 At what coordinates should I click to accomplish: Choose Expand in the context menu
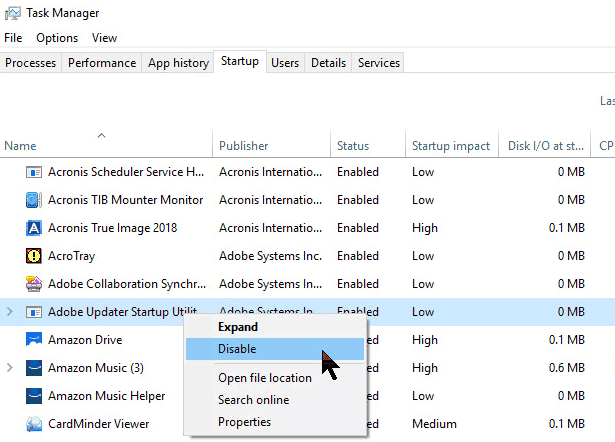275,327
